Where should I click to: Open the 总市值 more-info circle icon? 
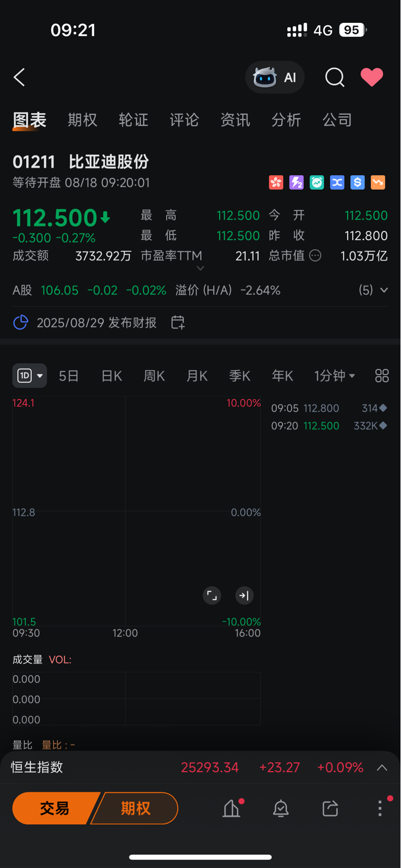[x=315, y=255]
